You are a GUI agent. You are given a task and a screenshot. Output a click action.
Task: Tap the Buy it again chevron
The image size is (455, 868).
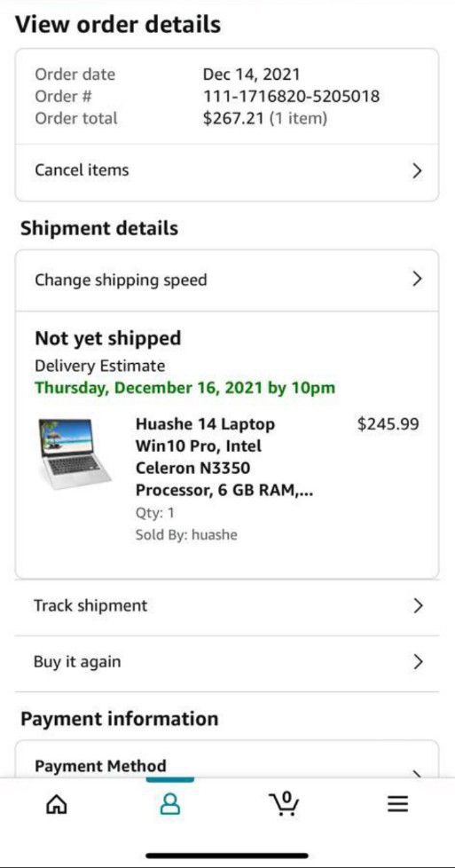coord(418,661)
